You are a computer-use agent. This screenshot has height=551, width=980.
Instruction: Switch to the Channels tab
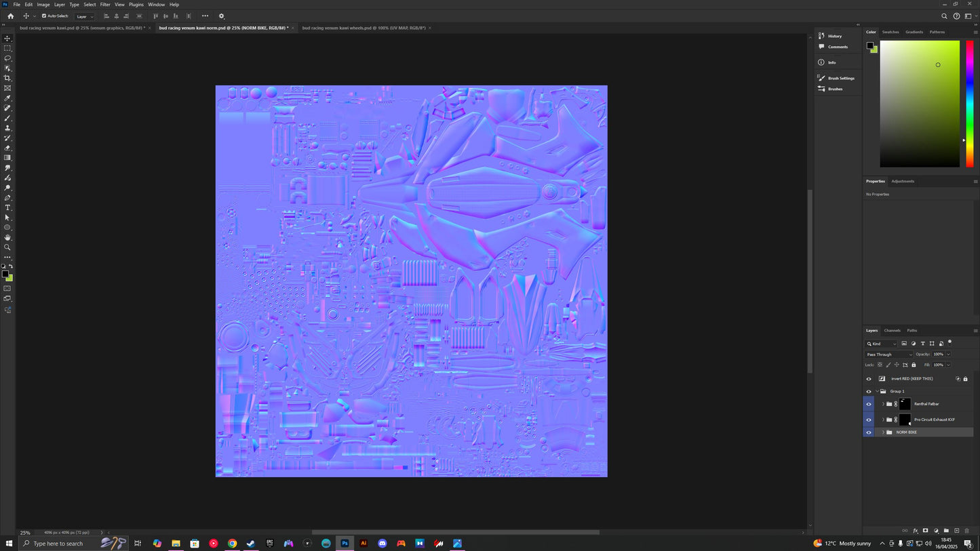pyautogui.click(x=892, y=331)
